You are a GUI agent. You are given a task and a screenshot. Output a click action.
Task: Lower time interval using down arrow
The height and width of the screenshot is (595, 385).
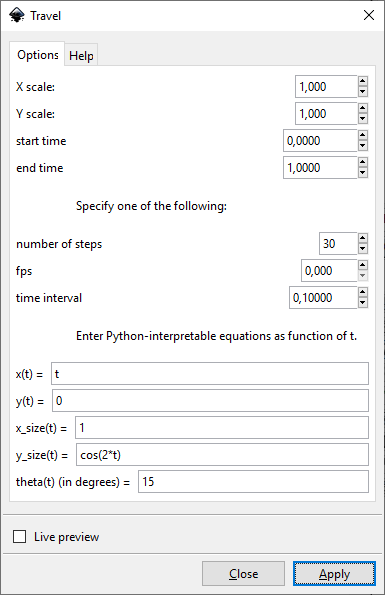pyautogui.click(x=363, y=303)
